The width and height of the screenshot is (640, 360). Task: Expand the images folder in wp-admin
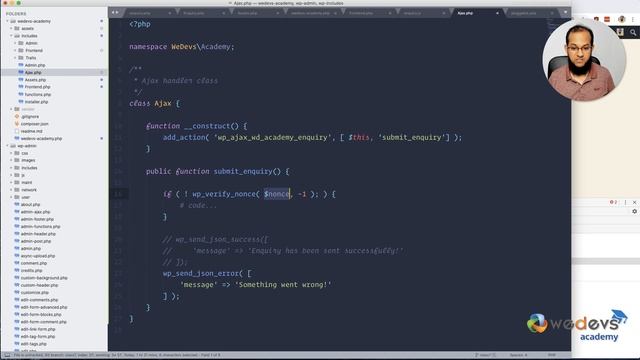(x=11, y=160)
